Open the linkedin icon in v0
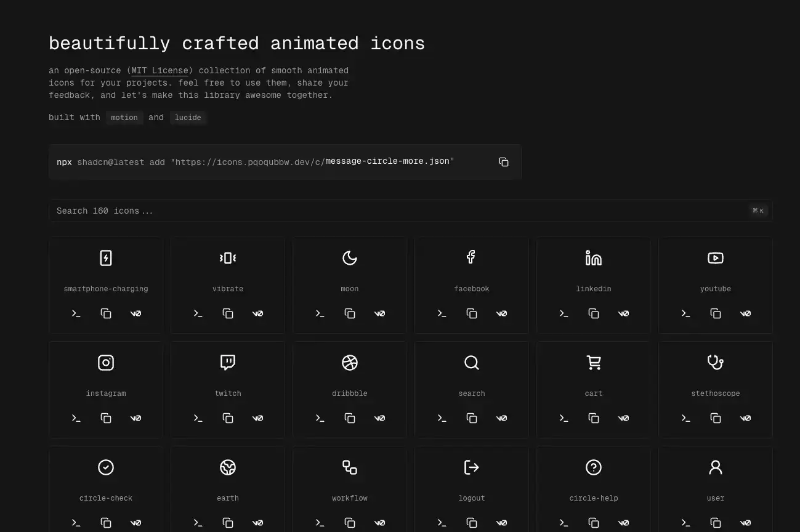Image resolution: width=800 pixels, height=532 pixels. click(x=624, y=313)
